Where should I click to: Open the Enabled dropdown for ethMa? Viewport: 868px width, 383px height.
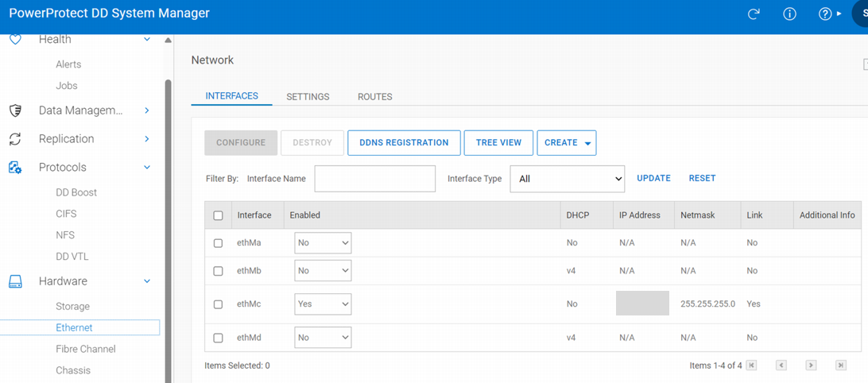(x=323, y=243)
